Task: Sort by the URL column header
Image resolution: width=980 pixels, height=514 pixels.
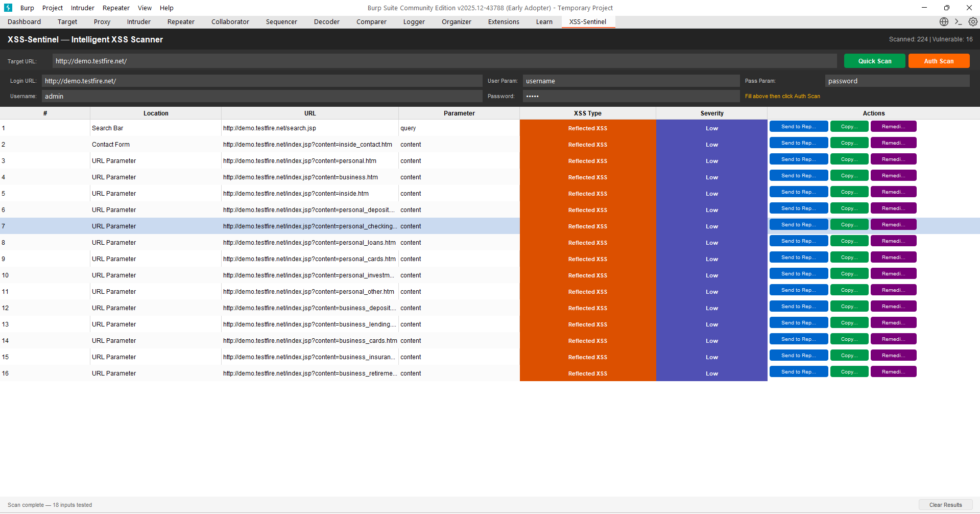Action: (x=310, y=113)
